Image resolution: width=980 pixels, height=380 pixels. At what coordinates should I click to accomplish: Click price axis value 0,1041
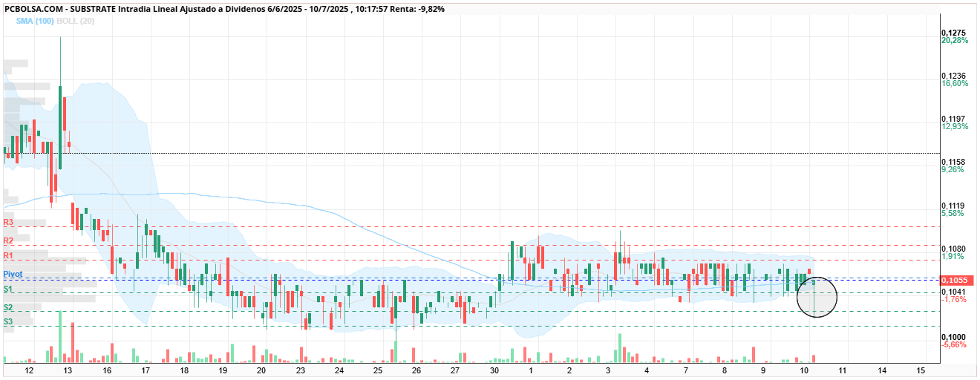click(953, 292)
